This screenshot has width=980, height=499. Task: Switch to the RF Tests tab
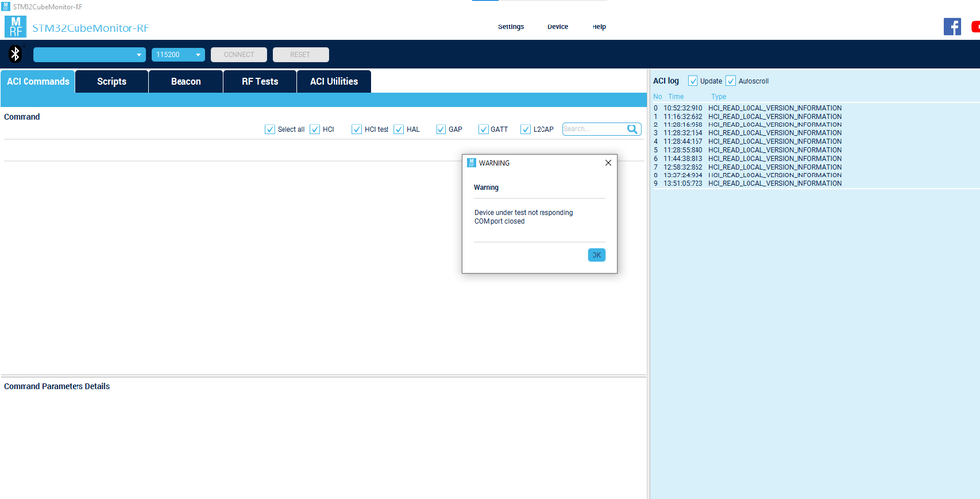point(260,81)
